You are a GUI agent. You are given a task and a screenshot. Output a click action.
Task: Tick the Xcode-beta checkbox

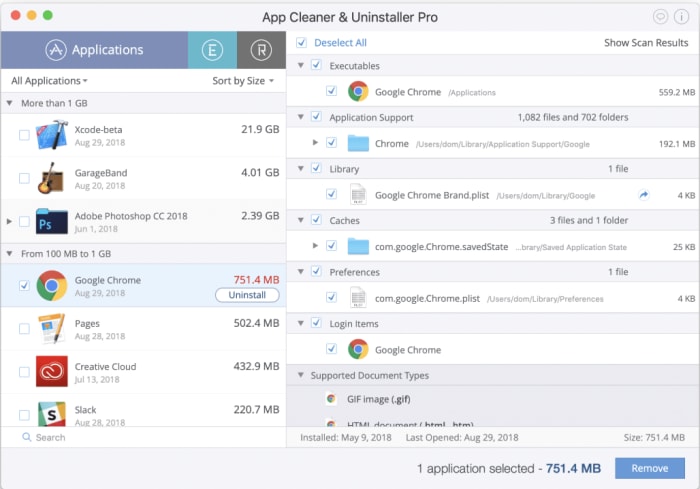coord(24,136)
